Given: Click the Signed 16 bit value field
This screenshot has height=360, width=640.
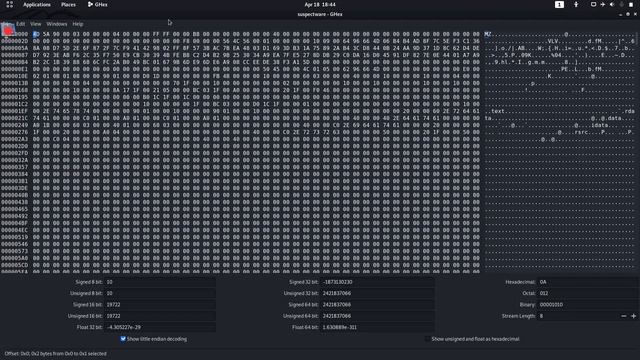Looking at the screenshot, I should (160, 304).
